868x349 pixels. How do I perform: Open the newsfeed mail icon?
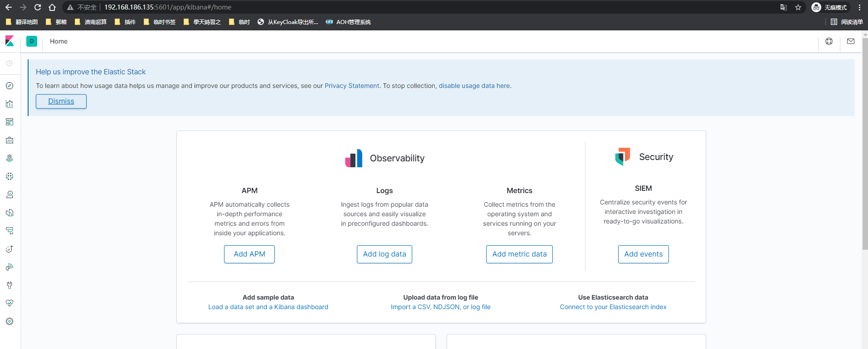coord(851,41)
